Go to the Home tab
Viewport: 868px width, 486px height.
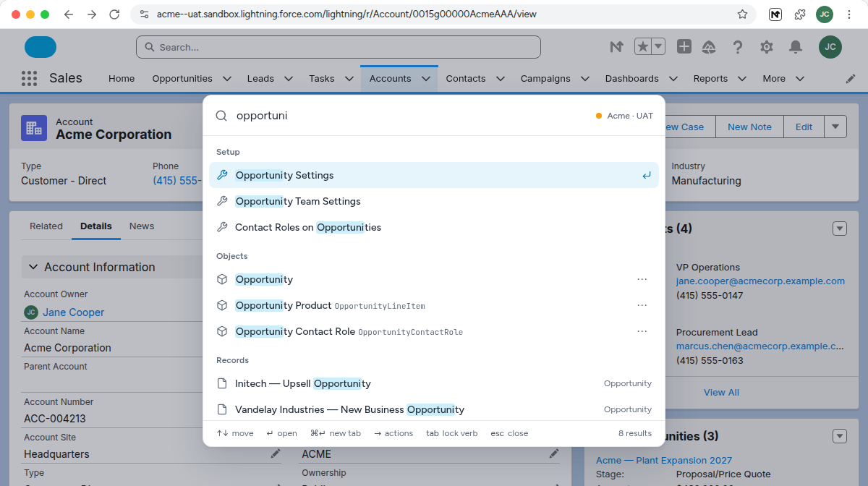(x=122, y=78)
